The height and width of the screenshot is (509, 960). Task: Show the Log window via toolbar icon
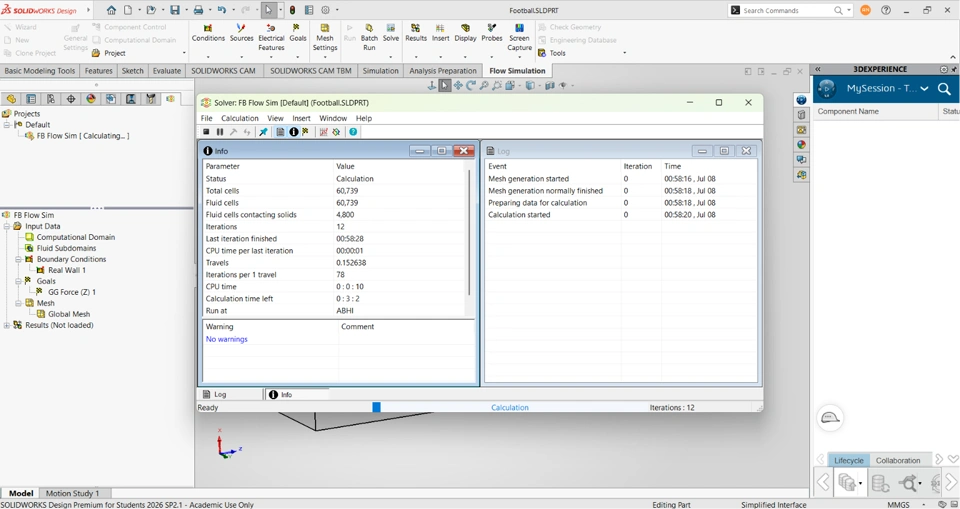point(280,132)
